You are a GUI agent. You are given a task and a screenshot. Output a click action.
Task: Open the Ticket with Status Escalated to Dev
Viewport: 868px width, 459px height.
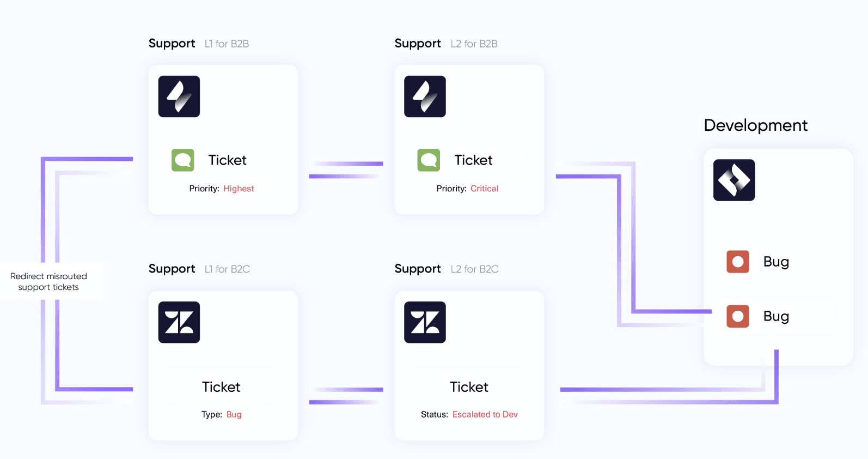(469, 387)
